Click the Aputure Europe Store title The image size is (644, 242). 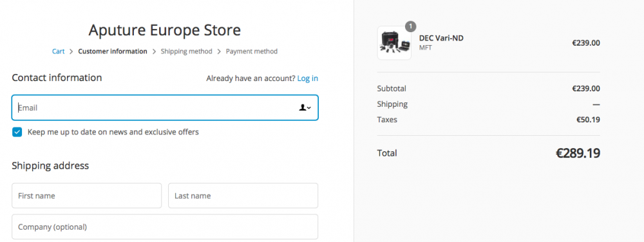(x=165, y=30)
